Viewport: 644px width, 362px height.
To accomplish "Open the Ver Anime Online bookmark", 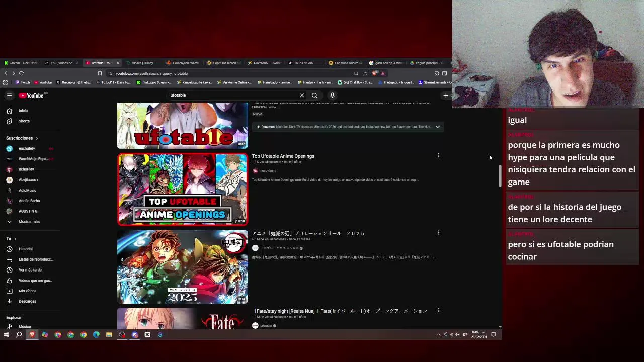I will (234, 82).
